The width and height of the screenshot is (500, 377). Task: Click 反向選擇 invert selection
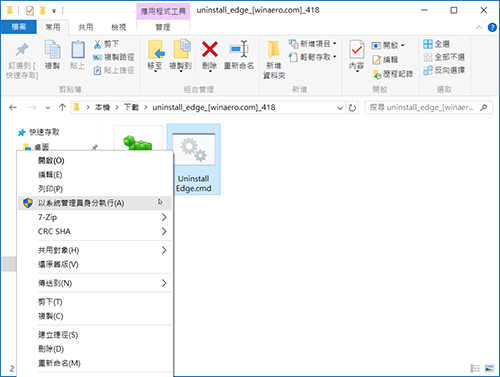coord(444,70)
